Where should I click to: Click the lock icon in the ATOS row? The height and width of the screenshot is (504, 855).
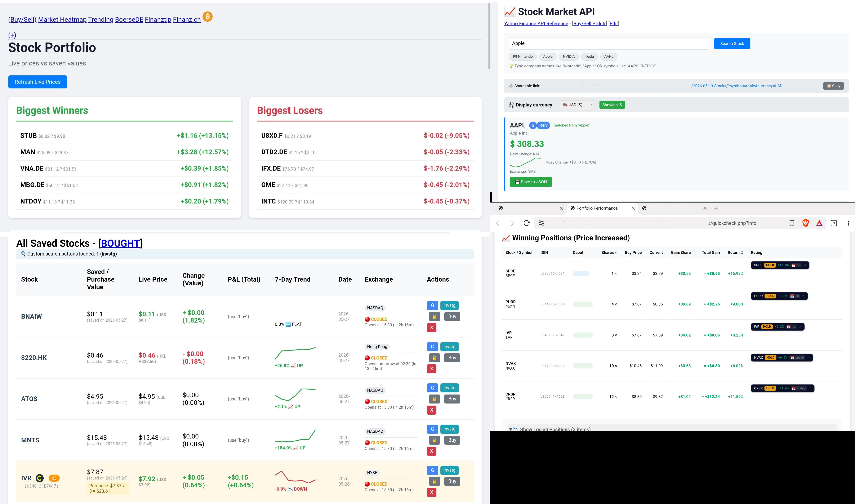(434, 399)
